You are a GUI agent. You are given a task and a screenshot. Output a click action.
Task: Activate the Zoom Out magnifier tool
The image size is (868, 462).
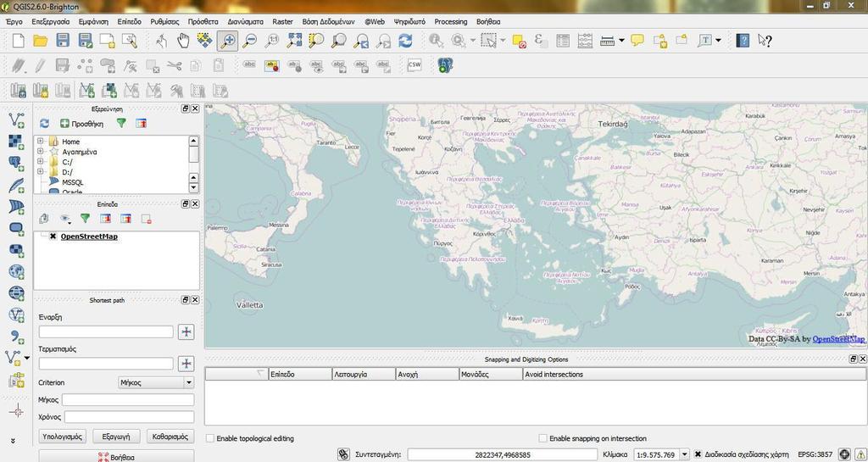point(250,41)
